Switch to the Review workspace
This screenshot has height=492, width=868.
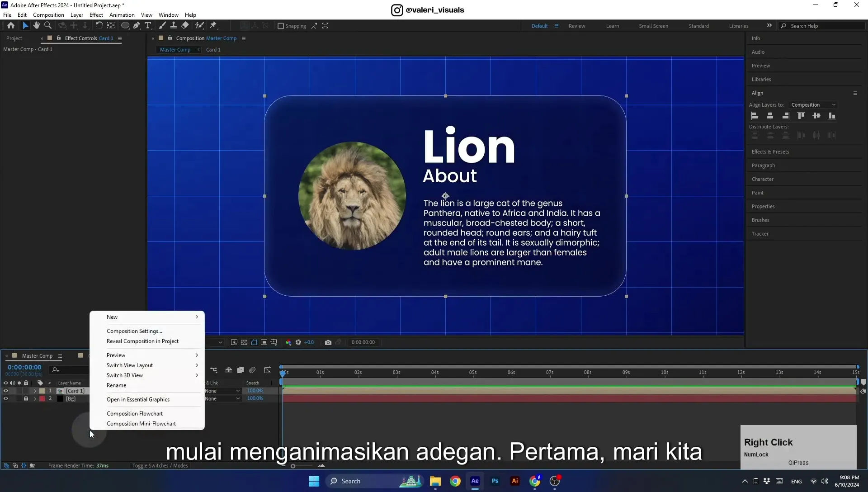pyautogui.click(x=576, y=26)
